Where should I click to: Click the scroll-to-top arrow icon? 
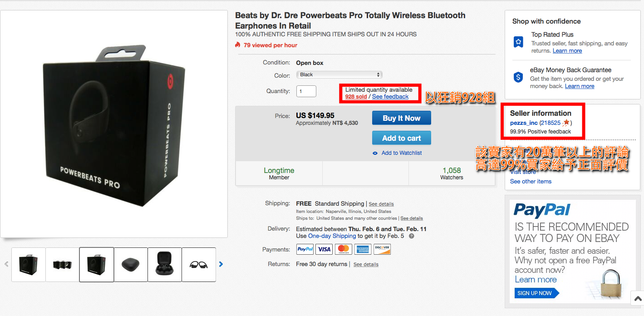pyautogui.click(x=638, y=299)
